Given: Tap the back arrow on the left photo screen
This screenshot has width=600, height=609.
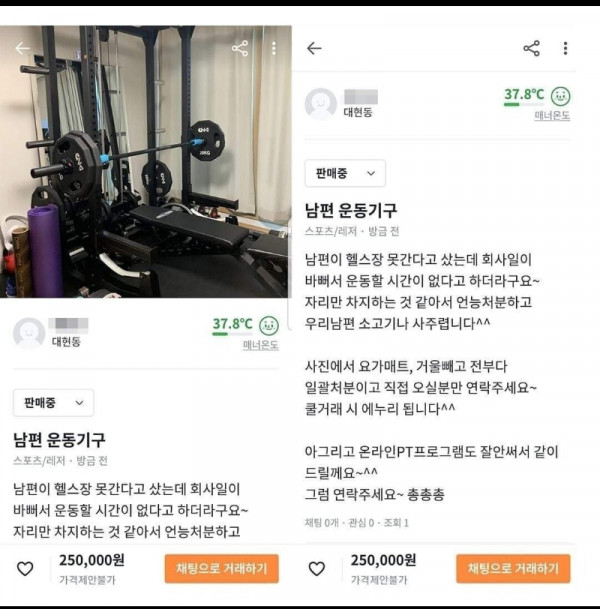Looking at the screenshot, I should coord(23,48).
